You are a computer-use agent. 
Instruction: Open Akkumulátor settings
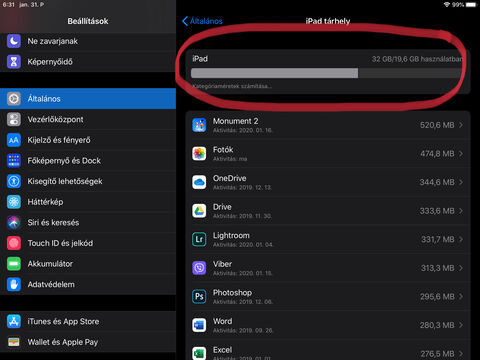tap(88, 264)
